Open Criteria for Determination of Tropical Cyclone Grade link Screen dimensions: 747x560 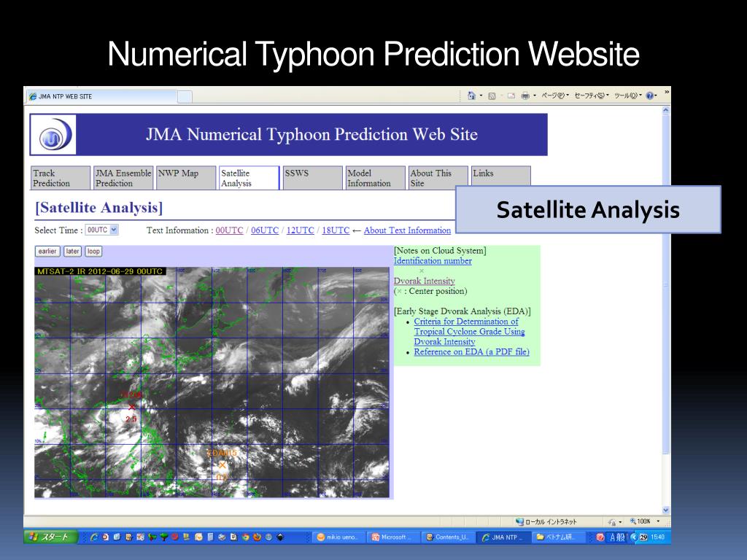(x=469, y=332)
